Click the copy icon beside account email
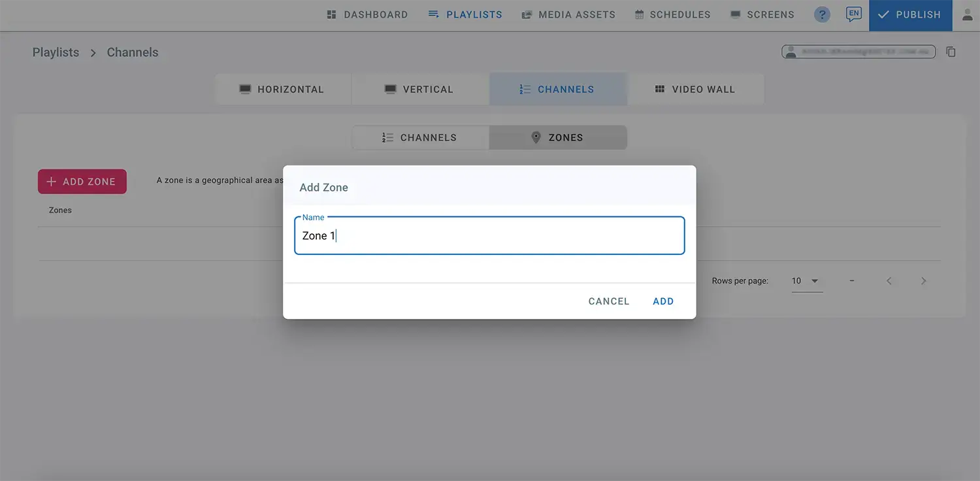Screen dimensions: 980x481 (951, 52)
